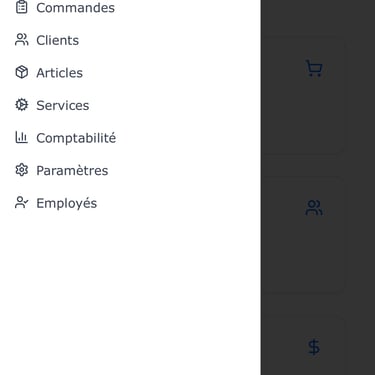Screen dimensions: 375x375
Task: Click the dimmed card containing cart icon
Action: pos(303,95)
